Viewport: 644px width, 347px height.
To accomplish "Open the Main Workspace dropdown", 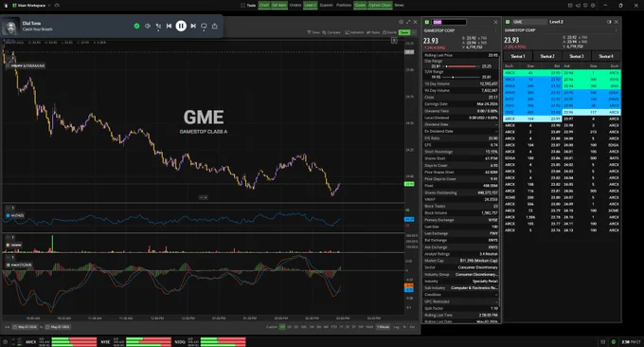I will click(31, 6).
